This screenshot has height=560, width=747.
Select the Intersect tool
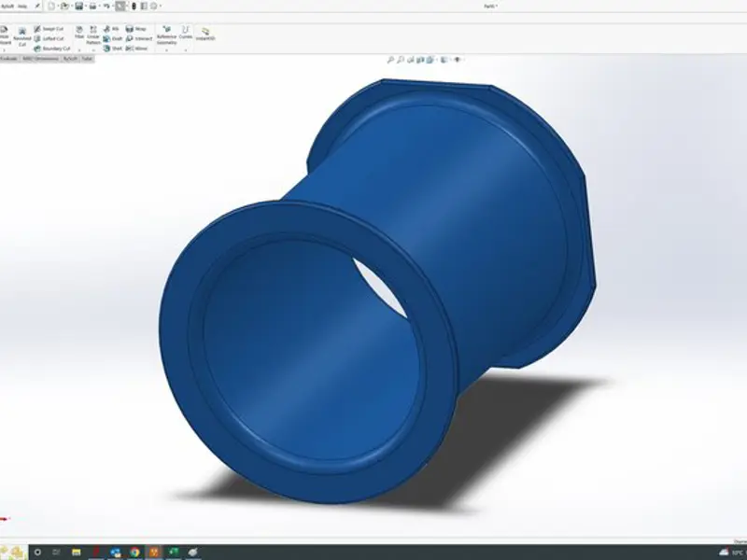(x=138, y=39)
